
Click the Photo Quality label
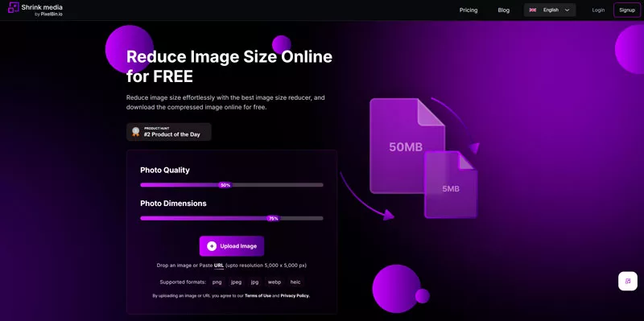coord(165,170)
